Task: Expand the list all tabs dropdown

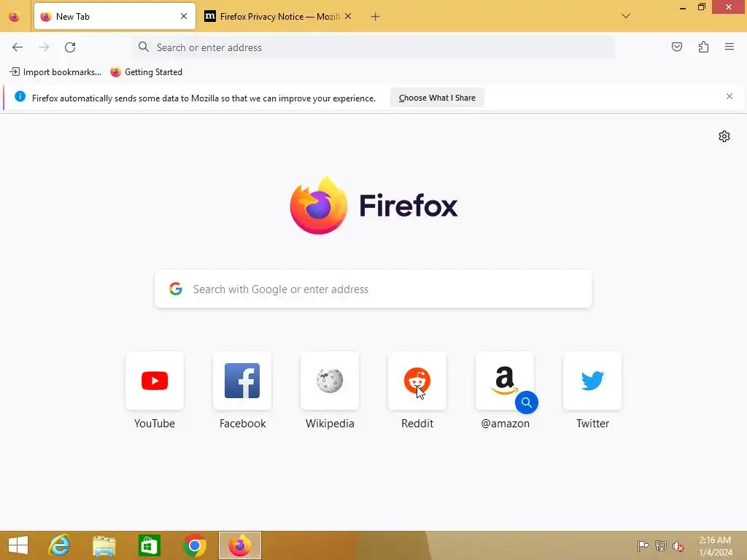Action: pos(625,16)
